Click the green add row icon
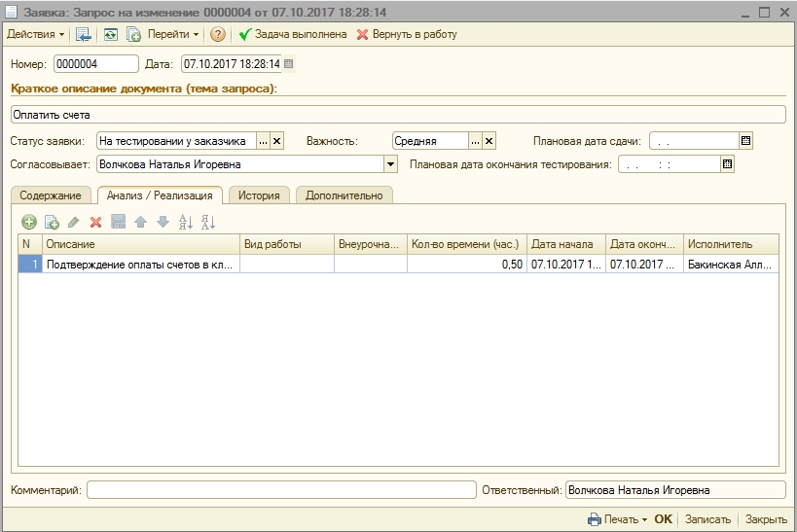Image resolution: width=797 pixels, height=532 pixels. (x=29, y=222)
